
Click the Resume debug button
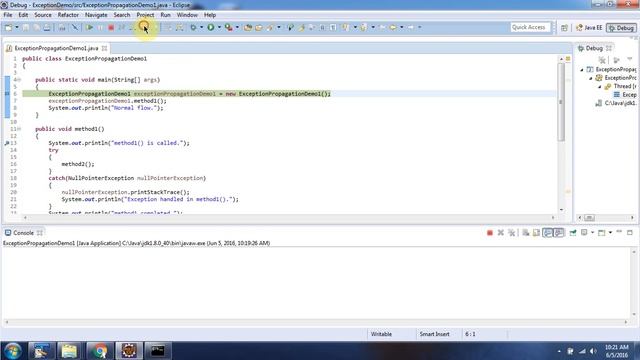89,27
